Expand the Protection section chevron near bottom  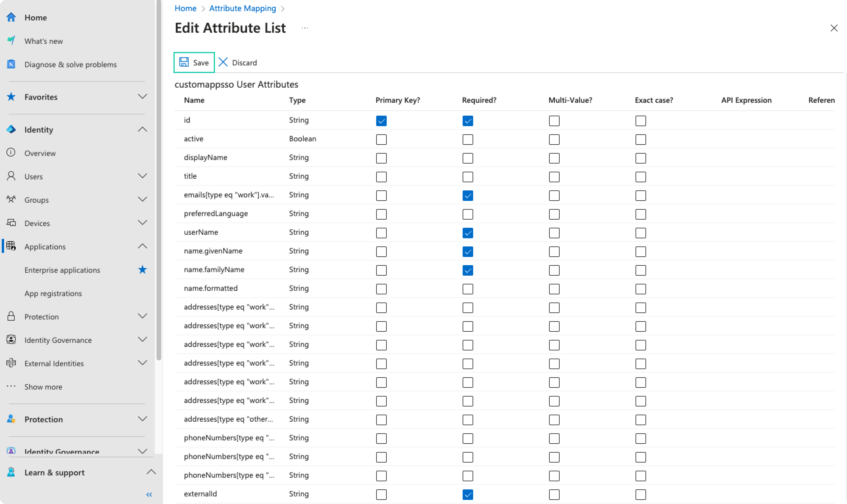pyautogui.click(x=143, y=419)
